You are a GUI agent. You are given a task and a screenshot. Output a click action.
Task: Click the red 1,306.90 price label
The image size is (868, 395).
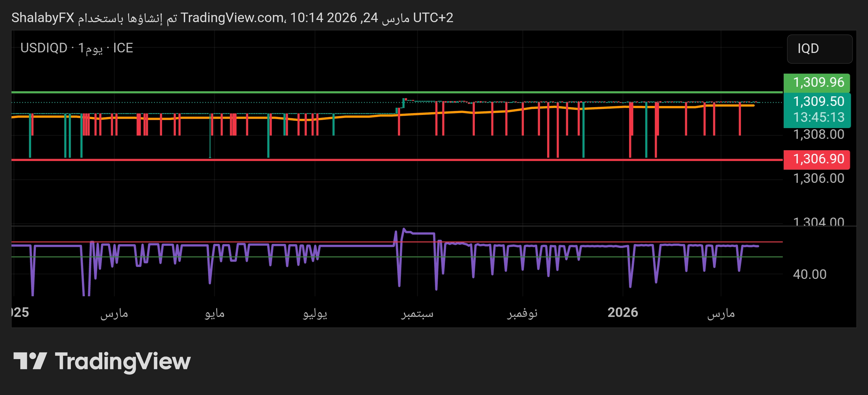[820, 159]
